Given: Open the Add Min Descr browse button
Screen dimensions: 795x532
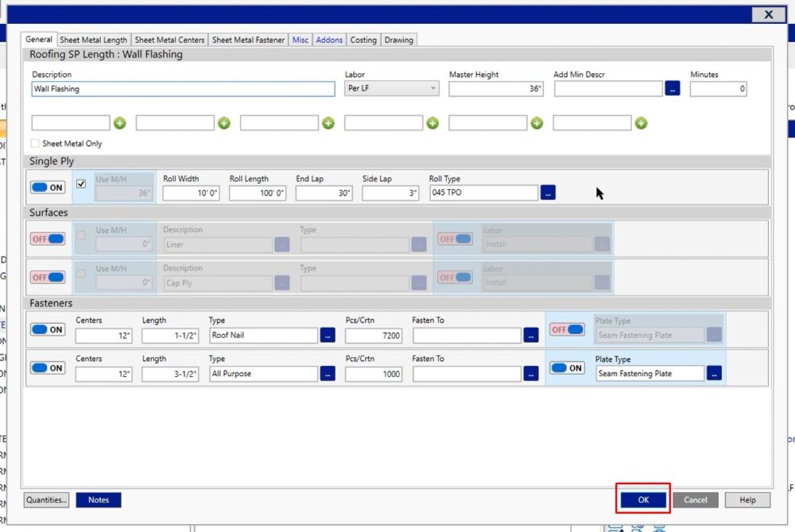Looking at the screenshot, I should pos(673,89).
